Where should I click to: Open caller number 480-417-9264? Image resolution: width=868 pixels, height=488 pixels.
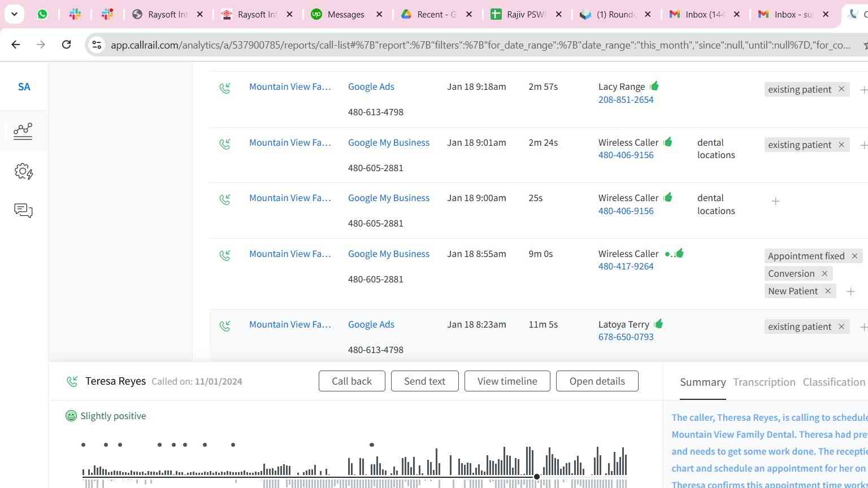pyautogui.click(x=626, y=266)
